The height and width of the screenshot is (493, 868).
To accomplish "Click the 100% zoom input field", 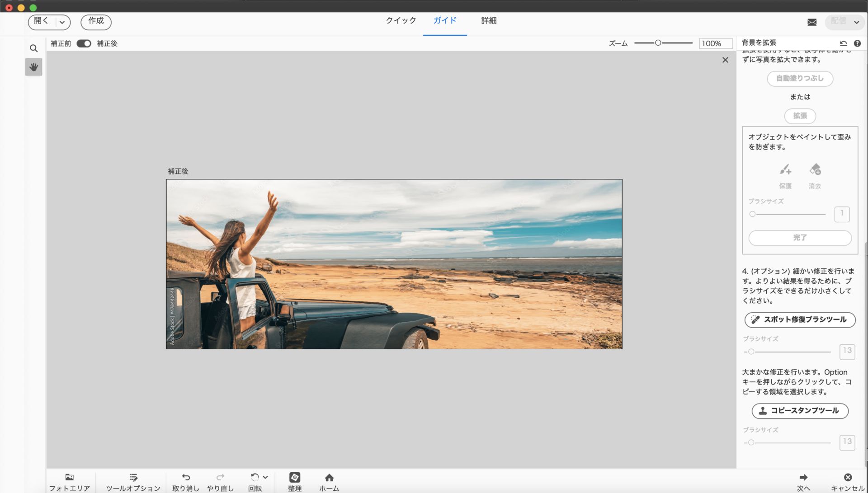I will tap(716, 43).
